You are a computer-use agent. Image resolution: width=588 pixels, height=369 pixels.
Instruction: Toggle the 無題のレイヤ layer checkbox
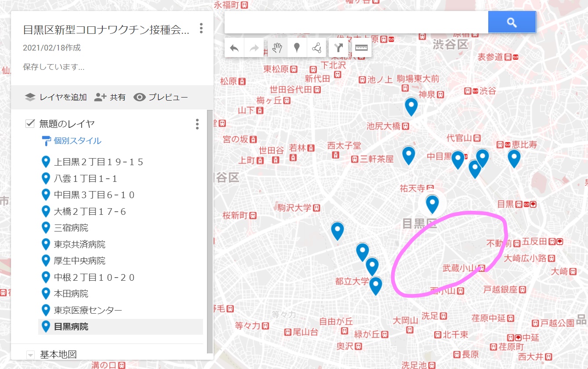coord(30,123)
